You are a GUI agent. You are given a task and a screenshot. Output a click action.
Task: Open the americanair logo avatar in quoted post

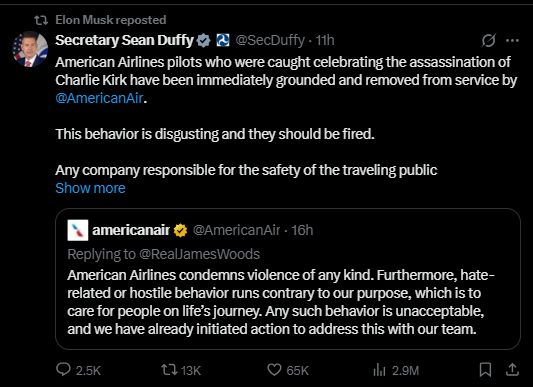(x=78, y=230)
